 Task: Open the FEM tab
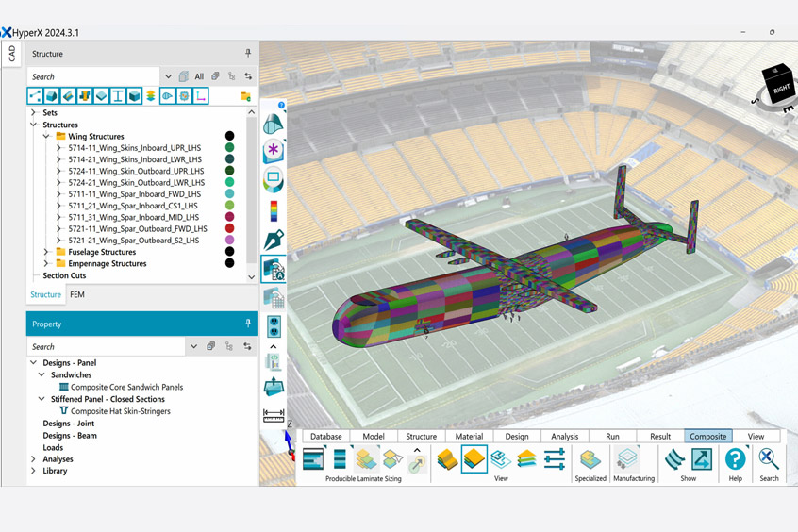[77, 294]
